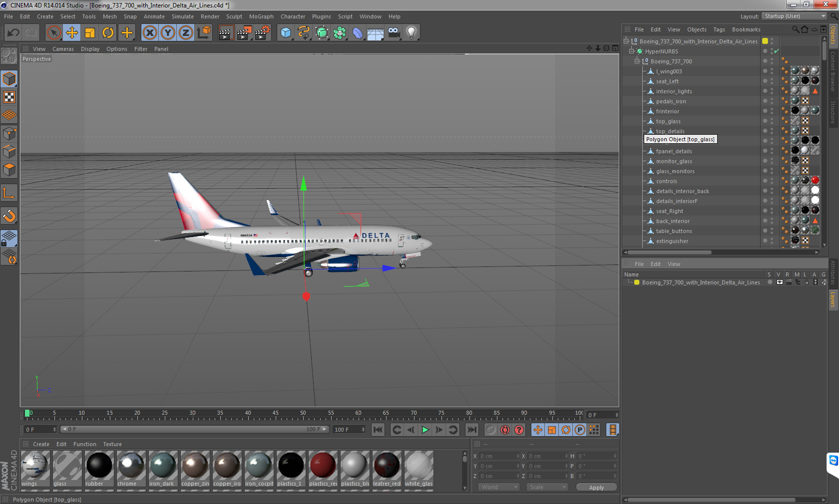Select Points mode in left palette
The width and height of the screenshot is (839, 504).
[x=9, y=133]
